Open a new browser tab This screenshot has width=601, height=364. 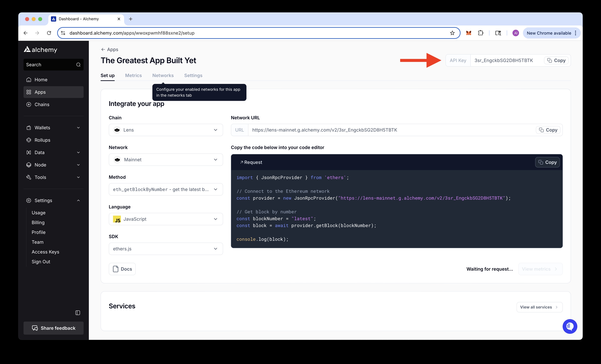(x=130, y=19)
